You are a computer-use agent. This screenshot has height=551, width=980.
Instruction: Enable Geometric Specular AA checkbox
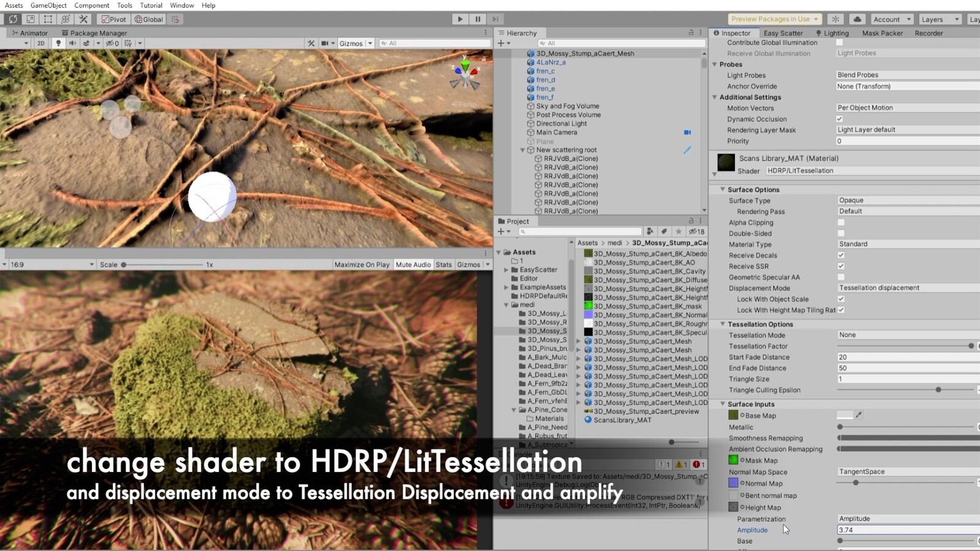[x=841, y=277]
